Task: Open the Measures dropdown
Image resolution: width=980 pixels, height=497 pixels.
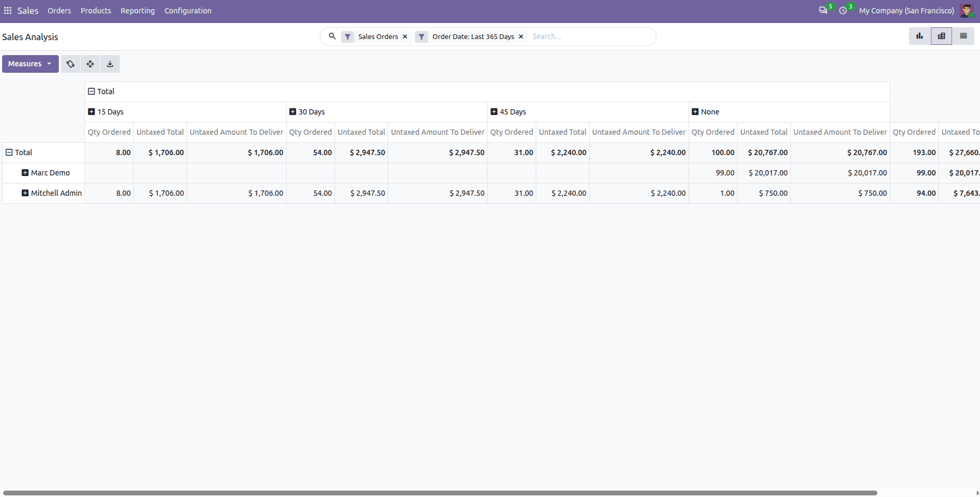Action: (30, 64)
